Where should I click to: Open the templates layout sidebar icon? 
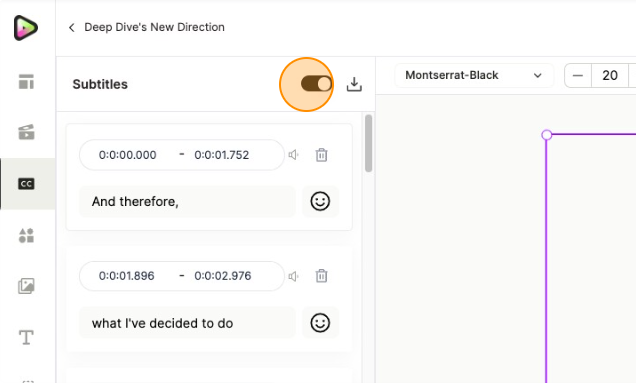[x=26, y=82]
